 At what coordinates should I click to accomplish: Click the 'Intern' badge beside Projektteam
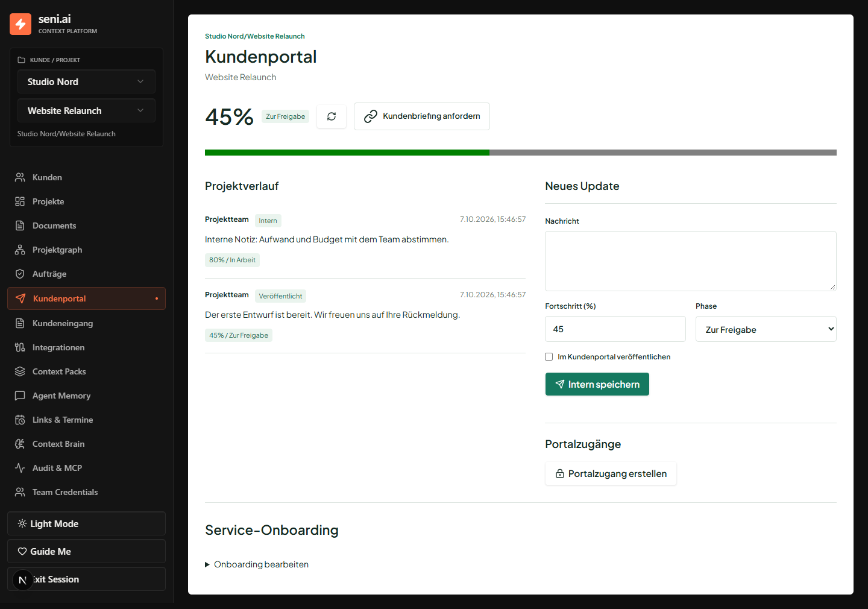[268, 221]
